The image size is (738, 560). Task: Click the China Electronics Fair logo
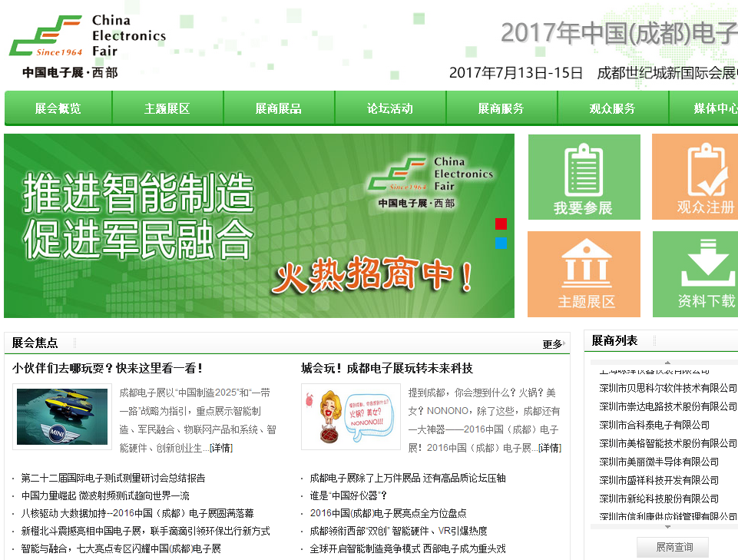tap(88, 46)
